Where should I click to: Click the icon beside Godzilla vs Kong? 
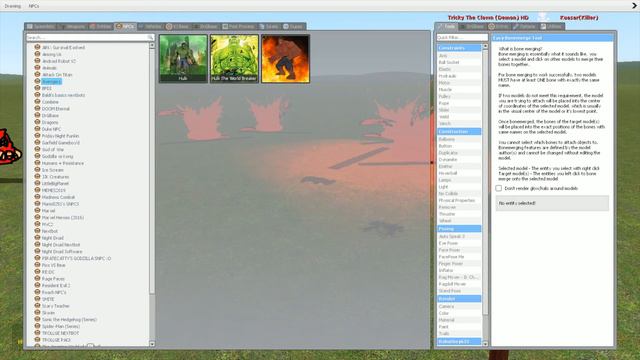(38, 156)
